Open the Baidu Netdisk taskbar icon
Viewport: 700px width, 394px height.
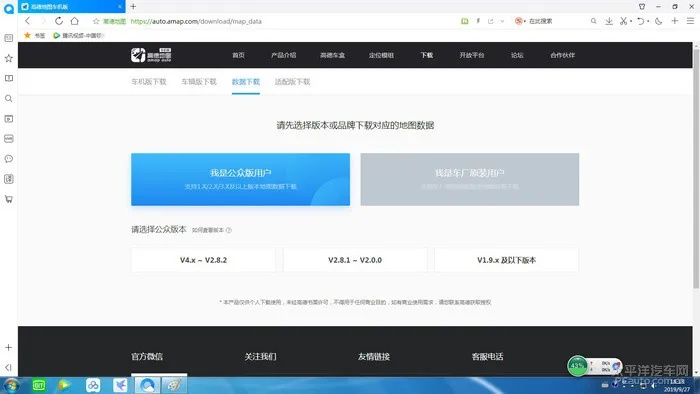(x=93, y=385)
